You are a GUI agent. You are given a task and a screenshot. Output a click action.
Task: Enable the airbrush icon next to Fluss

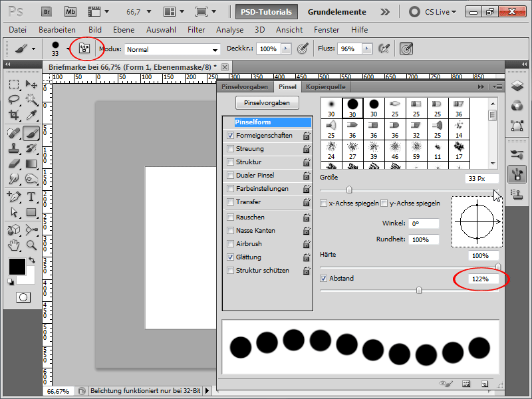384,49
